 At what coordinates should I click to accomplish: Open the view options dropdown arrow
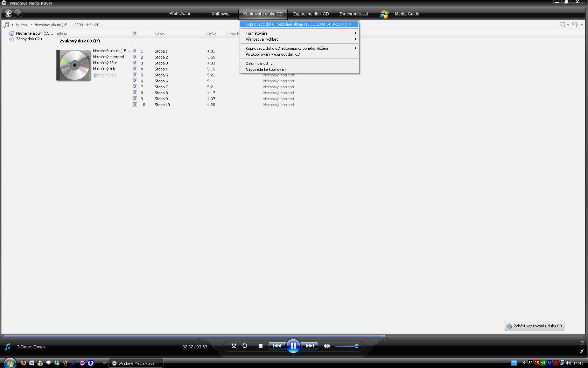[x=582, y=25]
